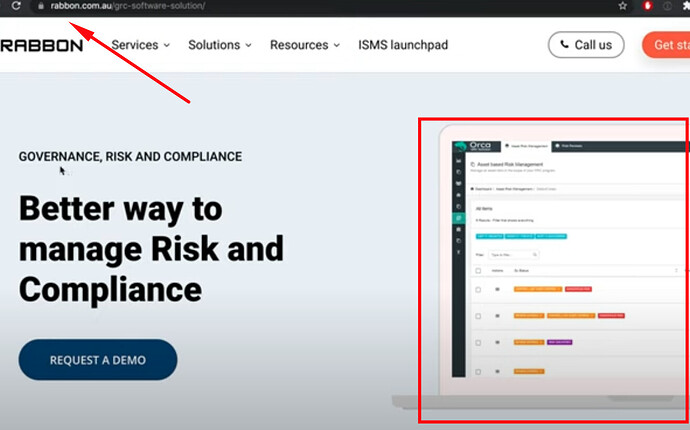Reload the page with the refresh icon
This screenshot has width=690, height=430.
click(x=16, y=6)
